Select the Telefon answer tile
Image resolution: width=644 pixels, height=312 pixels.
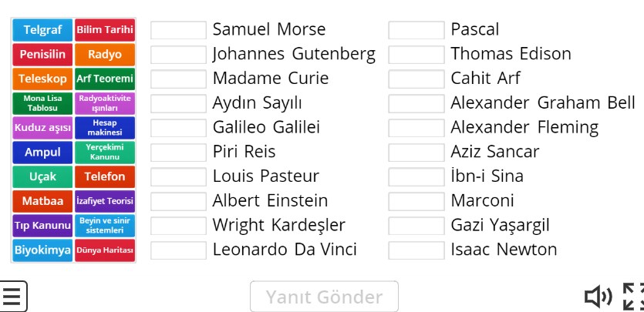105,176
